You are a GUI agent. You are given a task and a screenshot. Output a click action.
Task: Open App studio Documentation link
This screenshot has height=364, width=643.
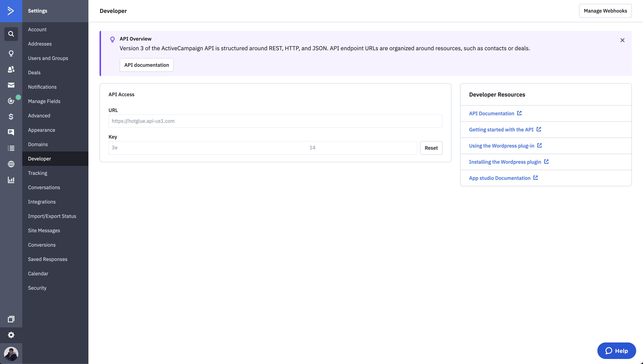pos(500,178)
